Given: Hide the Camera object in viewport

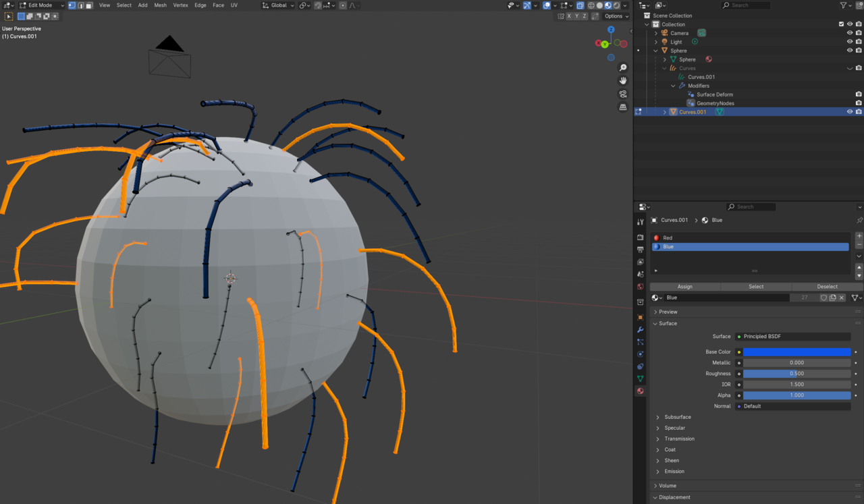Looking at the screenshot, I should click(850, 33).
